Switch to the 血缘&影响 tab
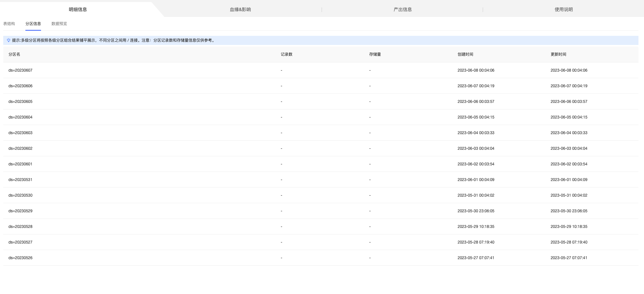Image resolution: width=644 pixels, height=294 pixels. pyautogui.click(x=240, y=9)
